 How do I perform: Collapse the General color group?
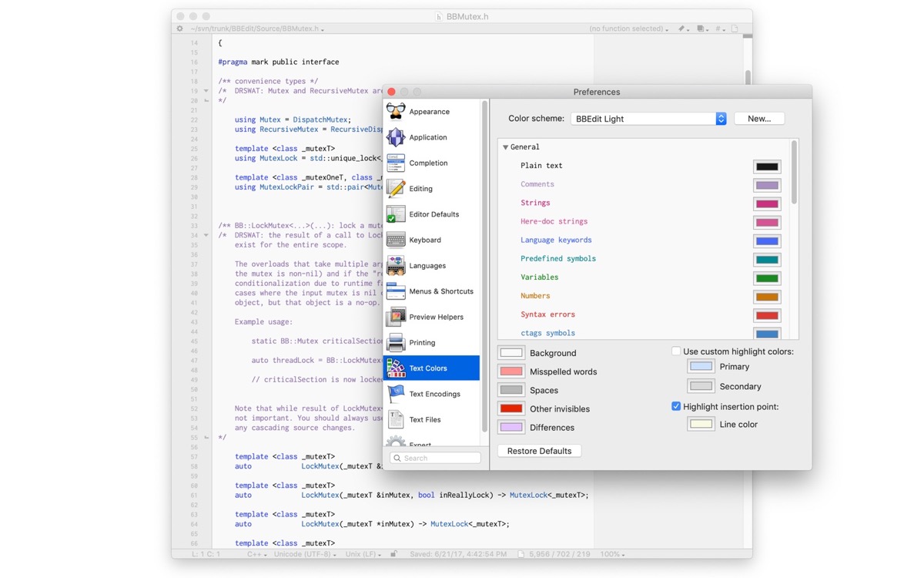coord(506,147)
